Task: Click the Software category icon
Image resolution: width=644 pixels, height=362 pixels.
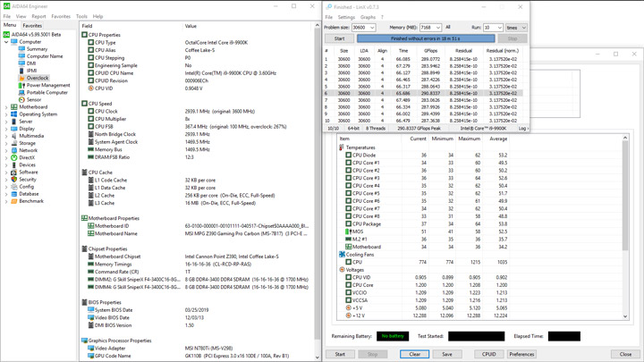Action: [14, 172]
